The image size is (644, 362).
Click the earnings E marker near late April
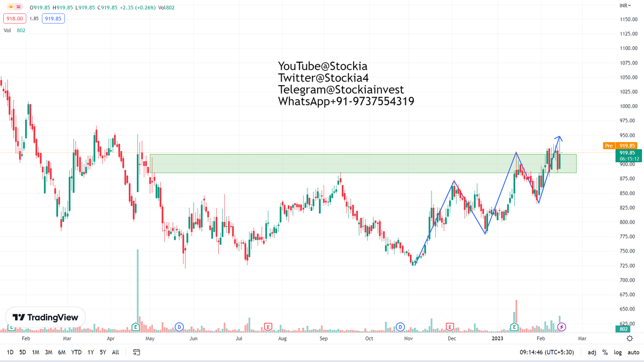click(136, 327)
